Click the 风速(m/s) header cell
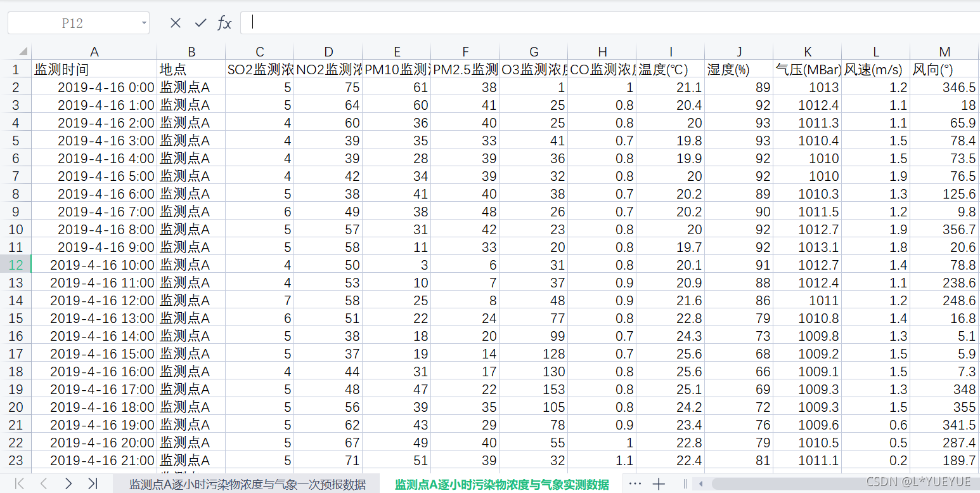 876,69
